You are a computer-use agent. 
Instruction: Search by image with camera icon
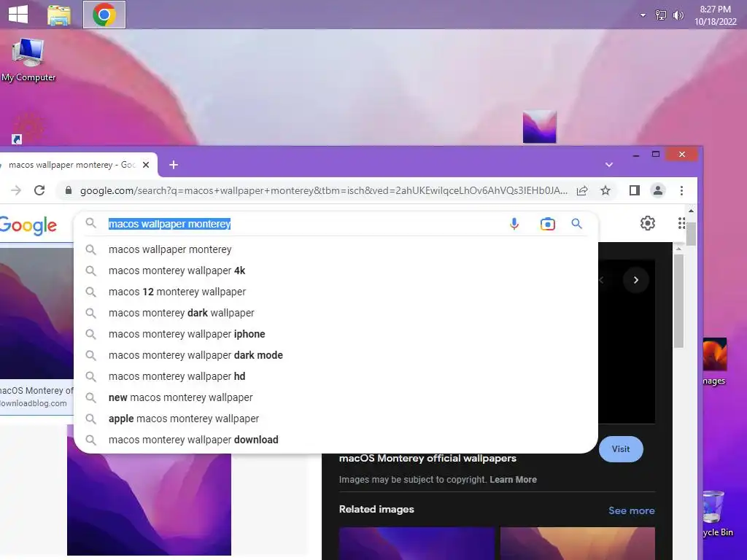coord(547,224)
